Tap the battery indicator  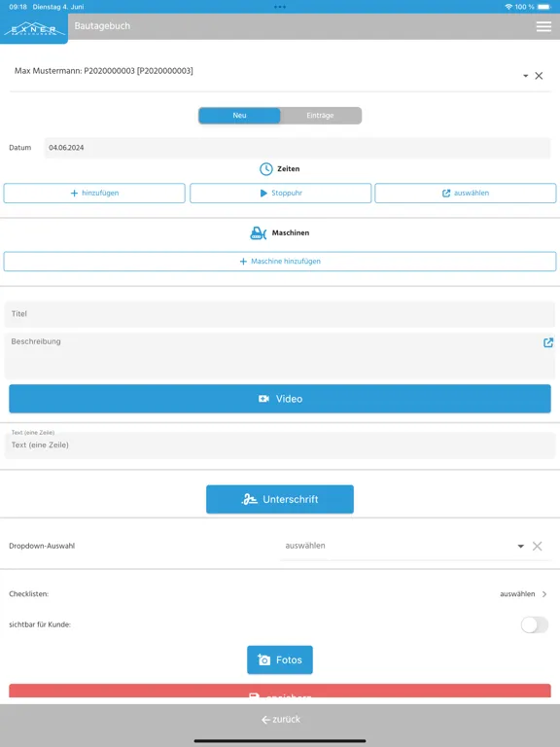544,7
